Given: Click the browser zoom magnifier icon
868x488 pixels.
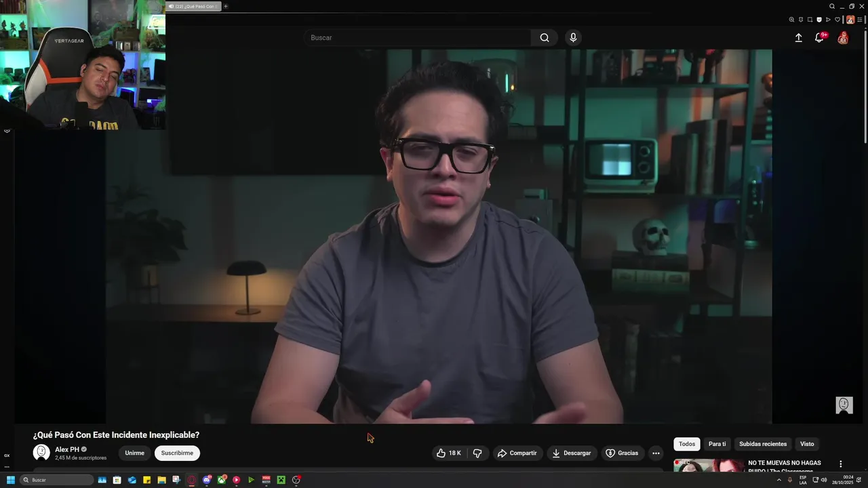Looking at the screenshot, I should coord(791,20).
